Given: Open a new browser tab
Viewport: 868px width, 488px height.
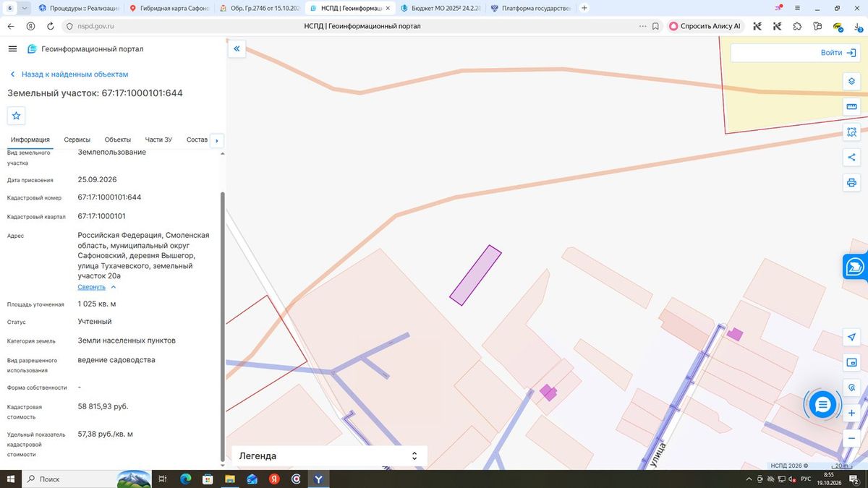Looking at the screenshot, I should 584,8.
